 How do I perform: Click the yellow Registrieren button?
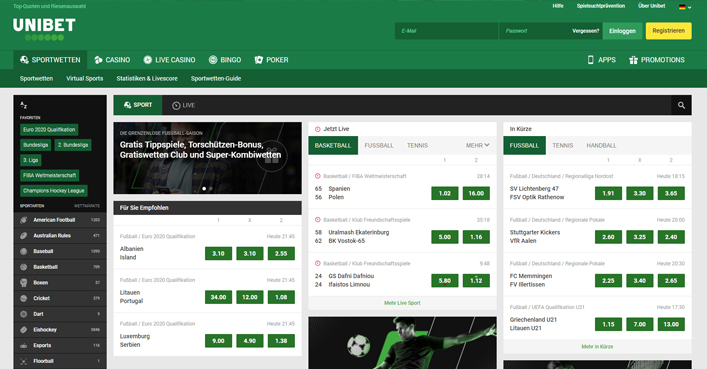tap(668, 31)
